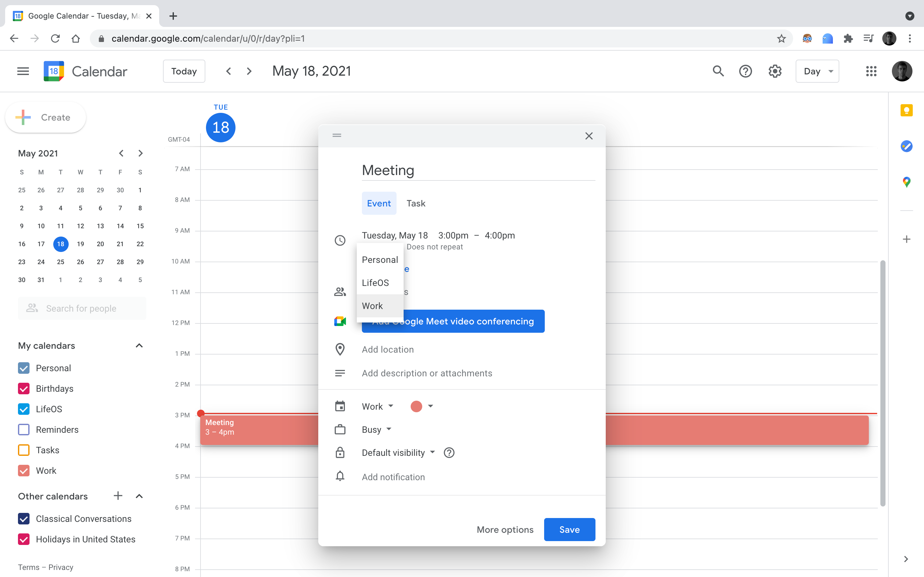Click the Day view selector dropdown
This screenshot has width=924, height=577.
pos(817,71)
